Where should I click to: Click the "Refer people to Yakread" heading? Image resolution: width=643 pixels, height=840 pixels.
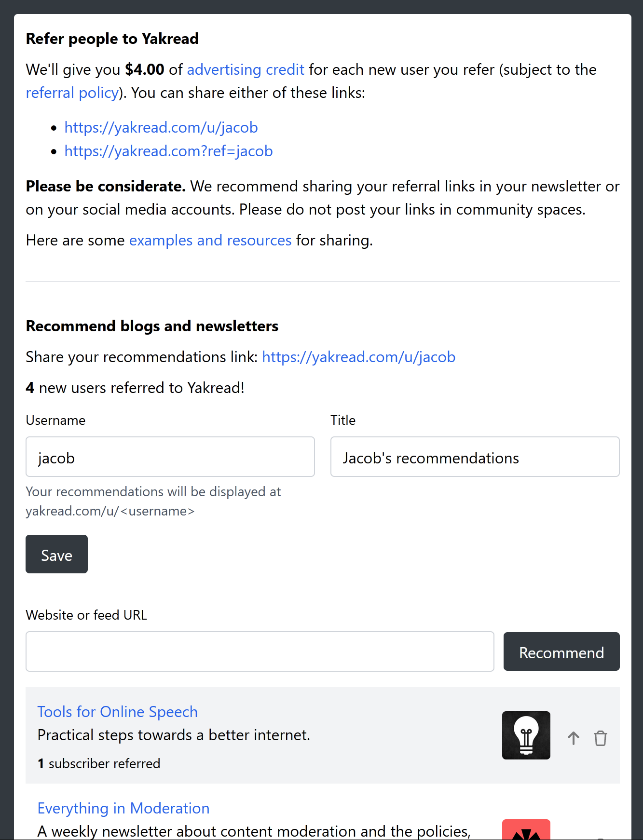[x=112, y=39]
